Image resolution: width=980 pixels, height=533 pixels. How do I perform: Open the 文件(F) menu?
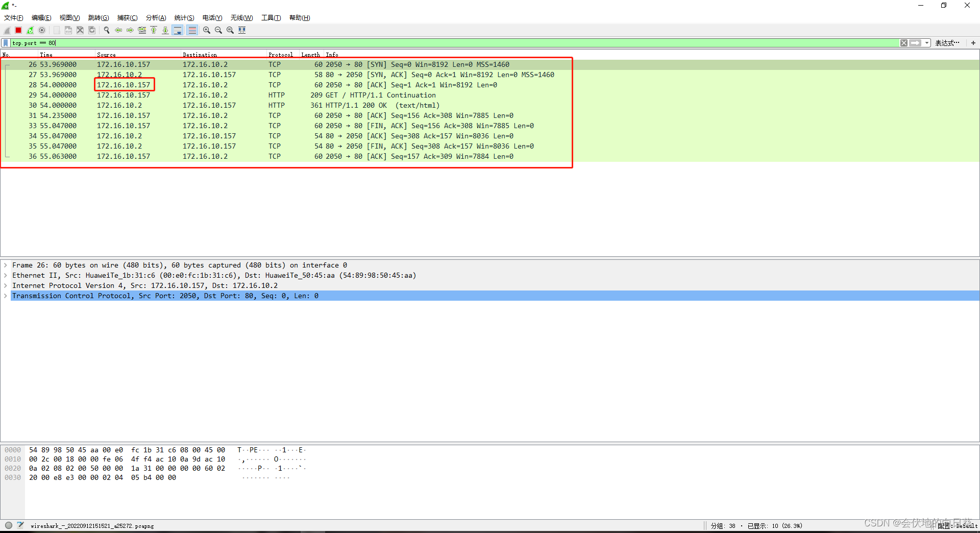[x=14, y=18]
